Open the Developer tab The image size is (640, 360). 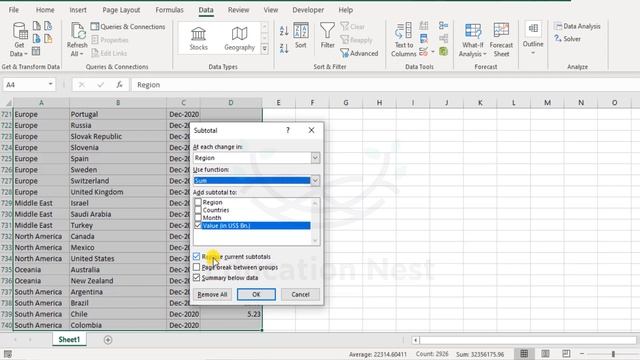coord(308,10)
